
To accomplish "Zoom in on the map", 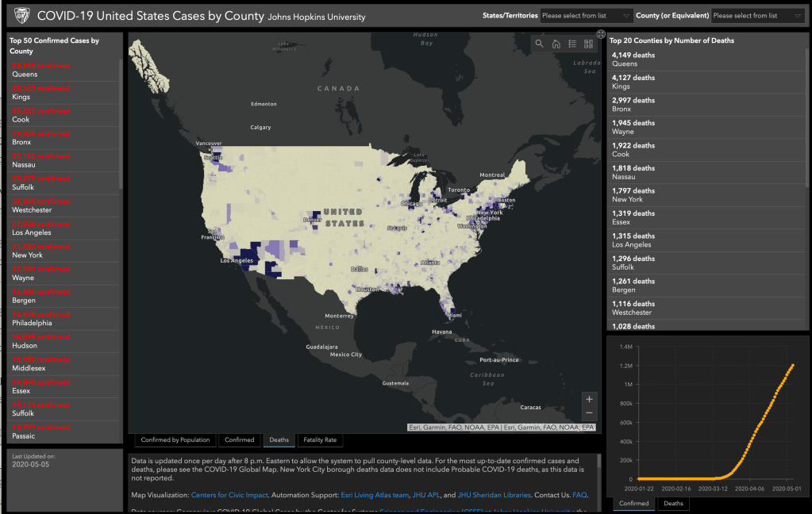I will (589, 399).
